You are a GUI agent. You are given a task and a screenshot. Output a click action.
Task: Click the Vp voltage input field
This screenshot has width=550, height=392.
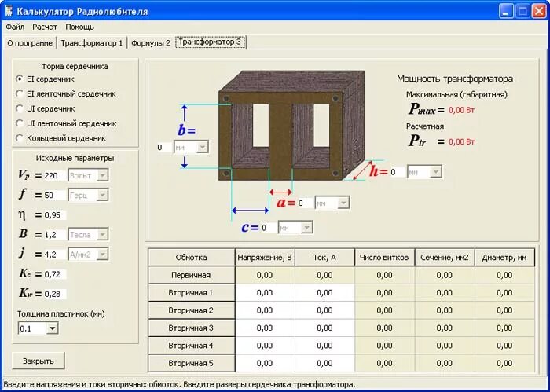[x=55, y=175]
